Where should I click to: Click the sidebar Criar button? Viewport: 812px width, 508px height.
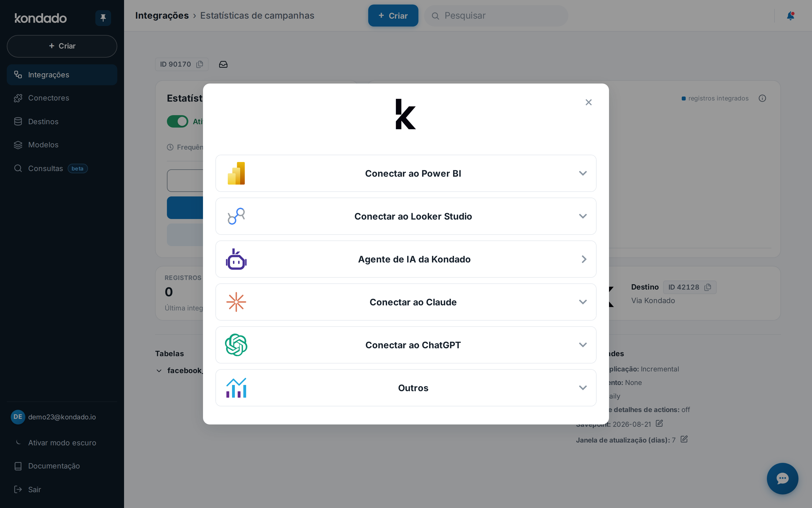tap(62, 46)
